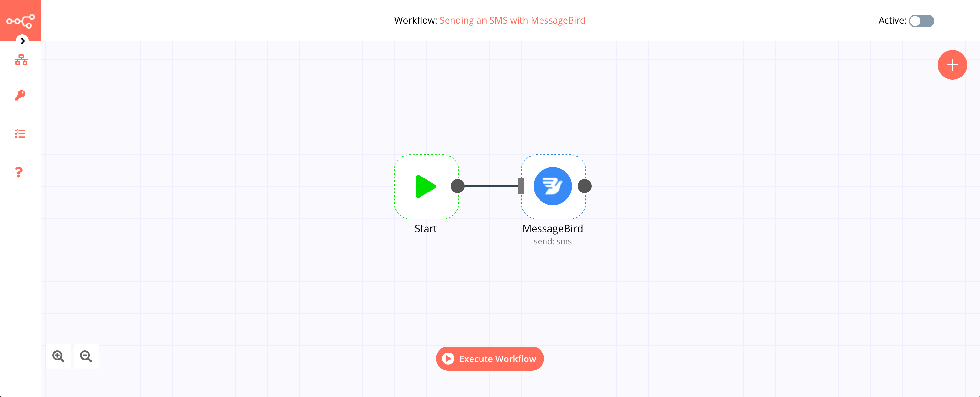Click Execute Workflow button

pos(490,359)
